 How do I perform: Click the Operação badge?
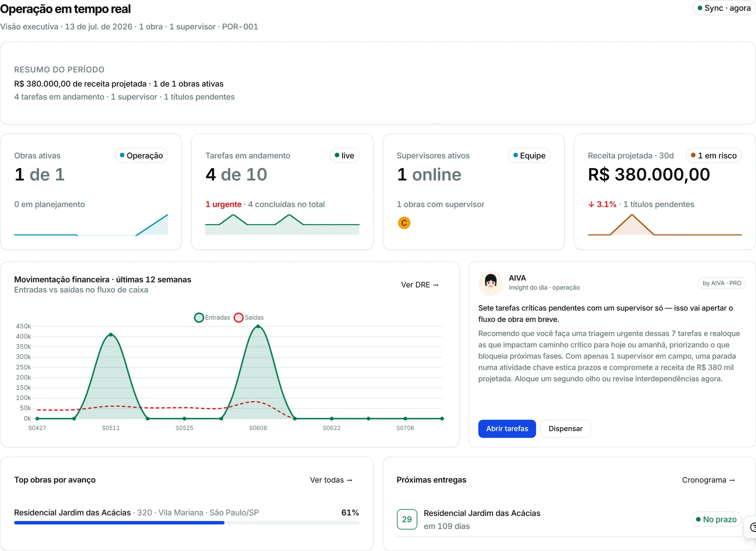click(141, 155)
